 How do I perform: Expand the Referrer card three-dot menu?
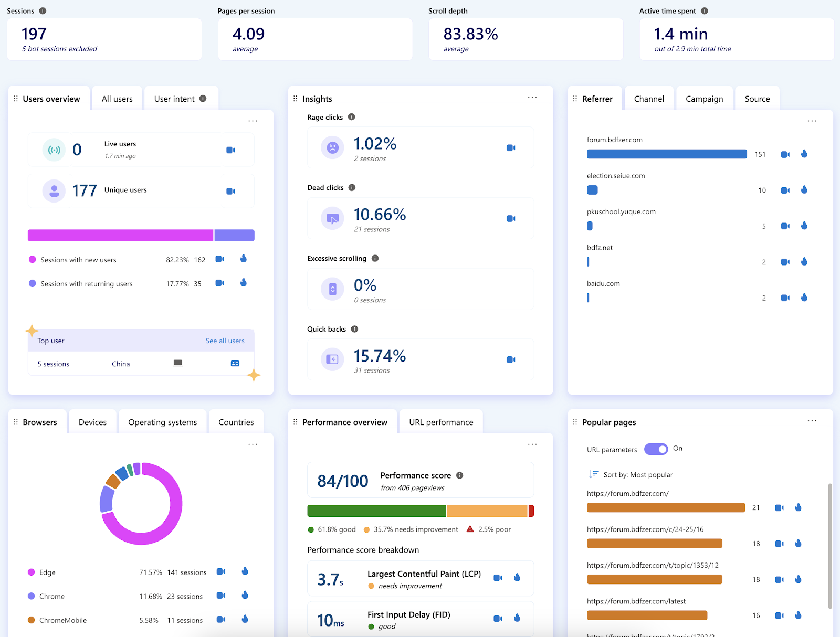[812, 121]
